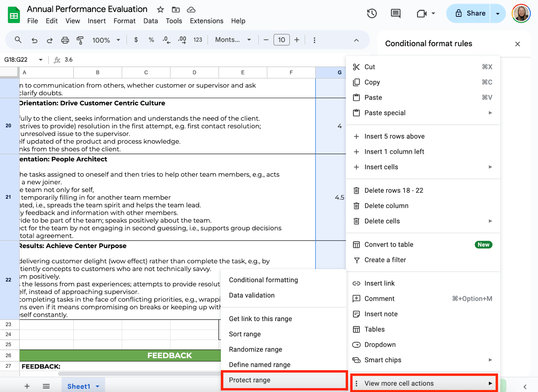
Task: Open the comments history icon
Action: (395, 13)
